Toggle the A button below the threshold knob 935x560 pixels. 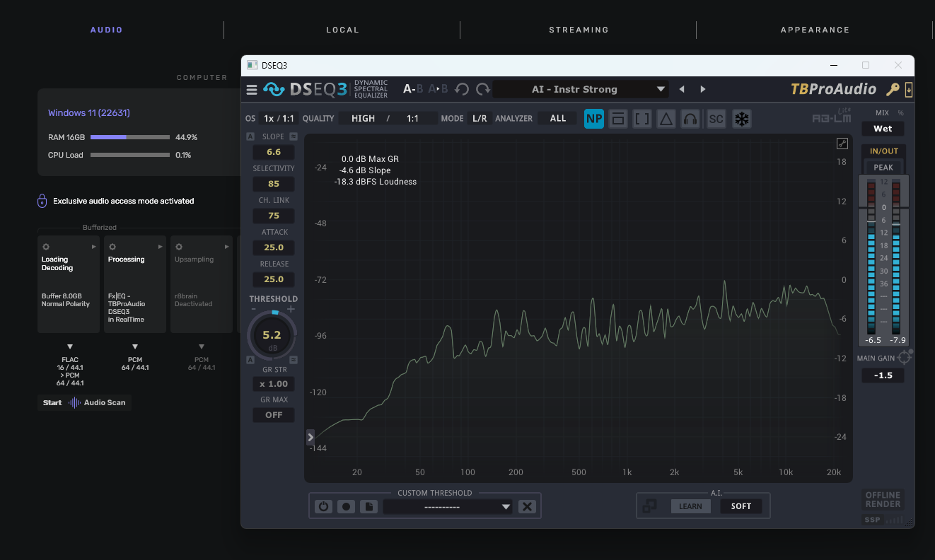click(x=250, y=360)
